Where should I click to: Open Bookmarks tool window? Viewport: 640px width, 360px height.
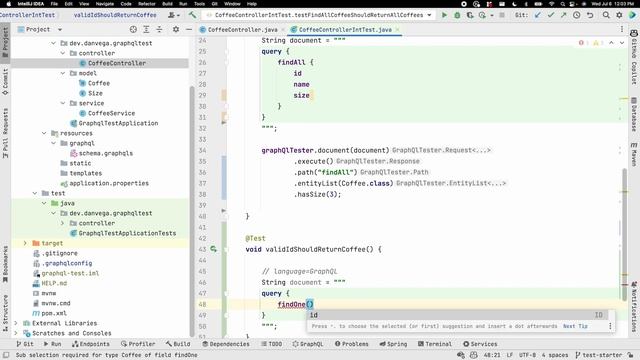coord(5,264)
